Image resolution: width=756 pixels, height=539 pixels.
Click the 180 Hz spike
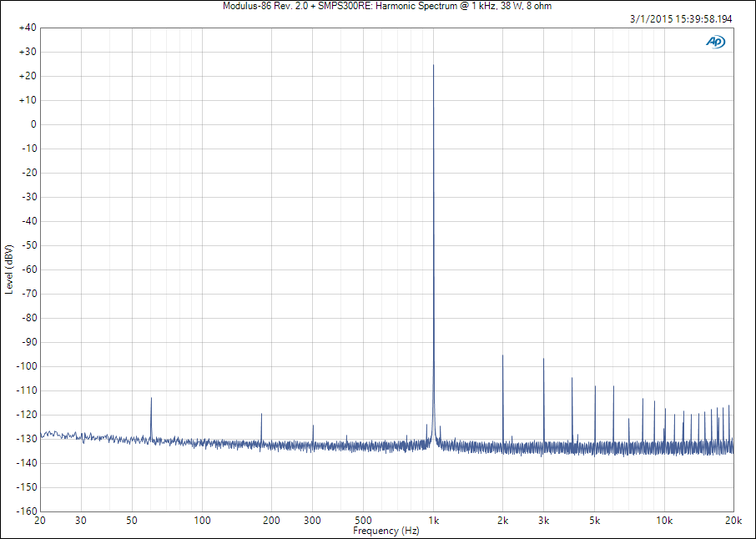pos(261,414)
